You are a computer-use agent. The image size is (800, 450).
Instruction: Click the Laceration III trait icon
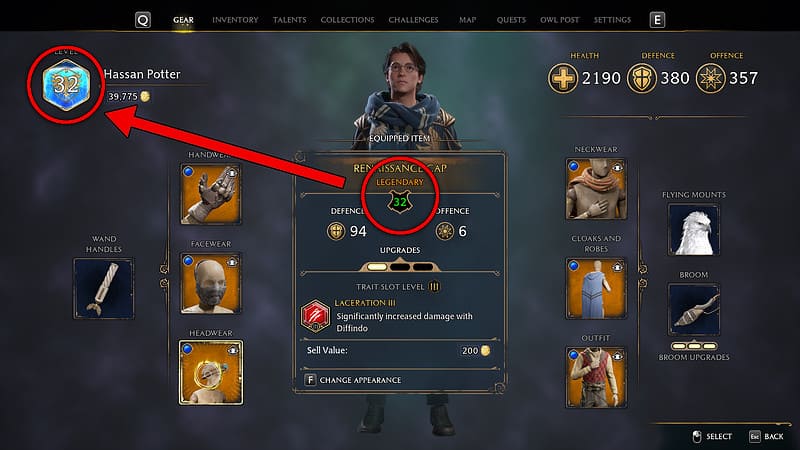click(x=315, y=316)
